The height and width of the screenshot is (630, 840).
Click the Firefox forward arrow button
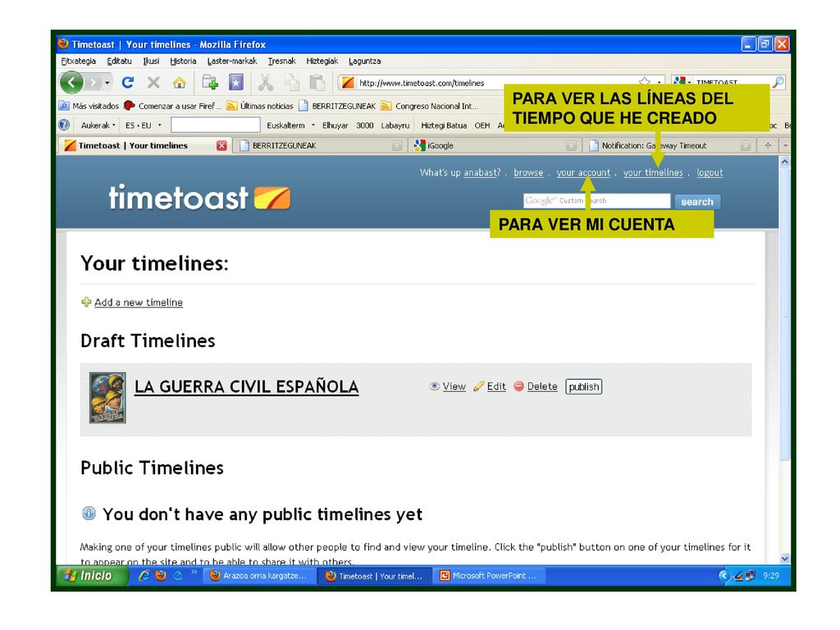point(94,83)
